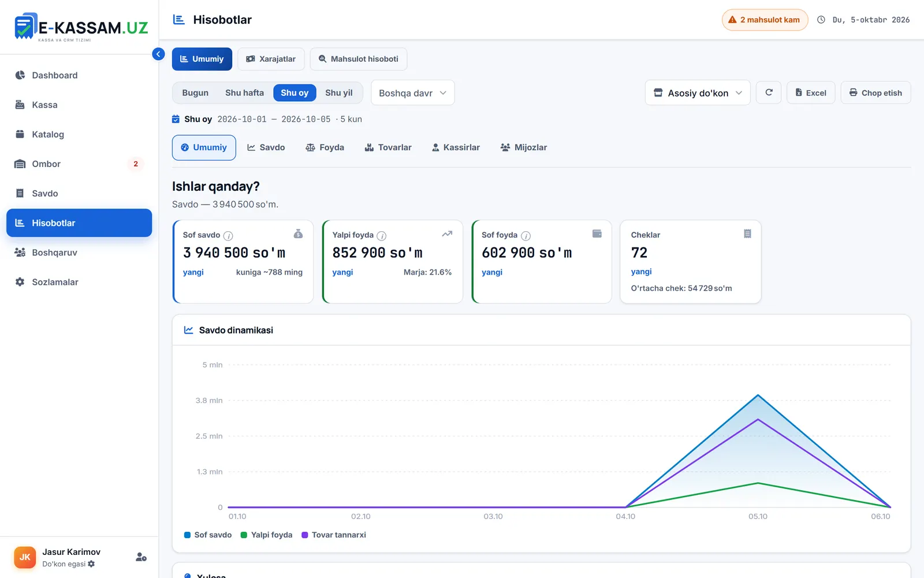924x578 pixels.
Task: Open the Savdo report sub-tab
Action: coord(266,147)
